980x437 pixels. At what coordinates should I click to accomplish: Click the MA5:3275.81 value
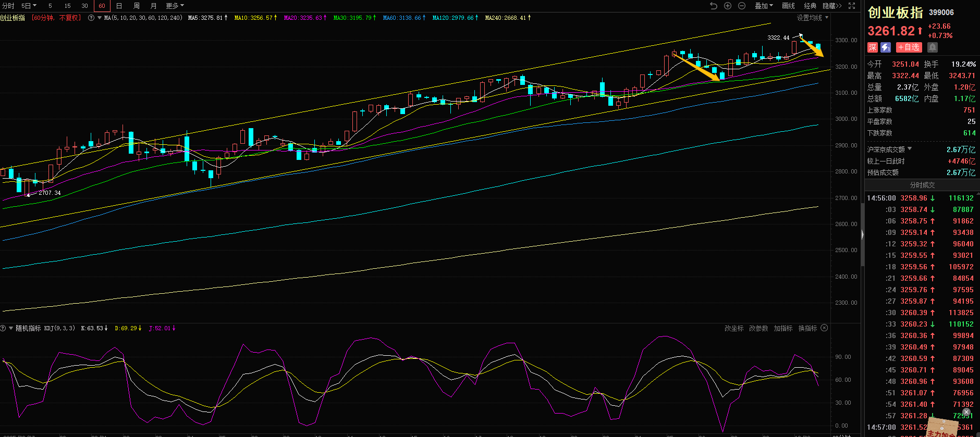pyautogui.click(x=207, y=18)
